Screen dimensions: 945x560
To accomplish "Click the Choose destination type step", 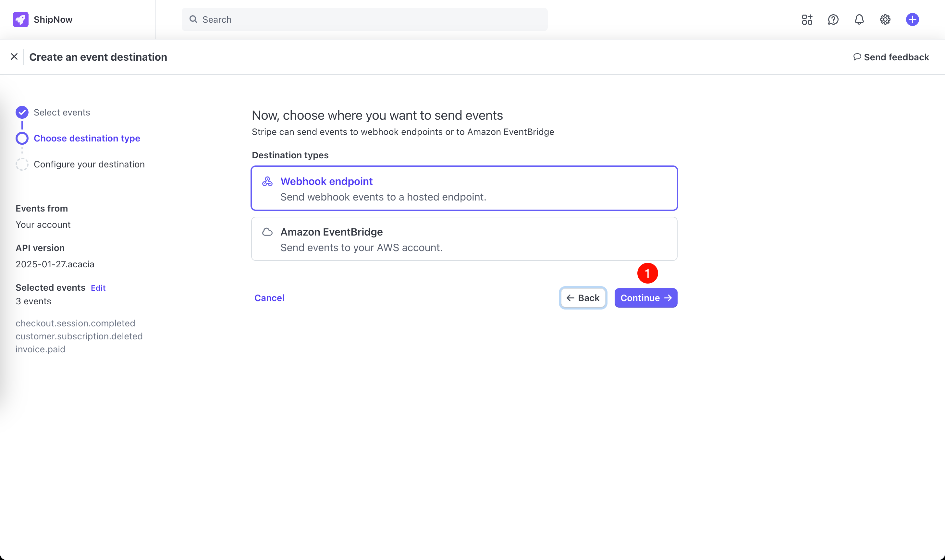I will pyautogui.click(x=87, y=139).
